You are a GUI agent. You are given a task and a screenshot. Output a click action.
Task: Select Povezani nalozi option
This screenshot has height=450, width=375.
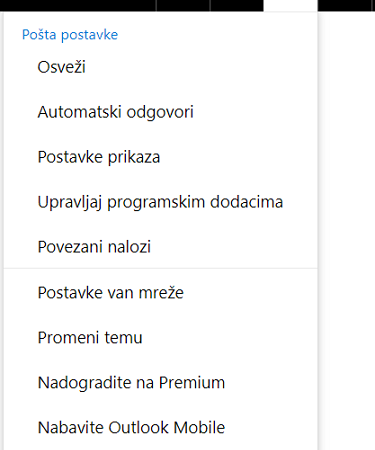coord(161,247)
